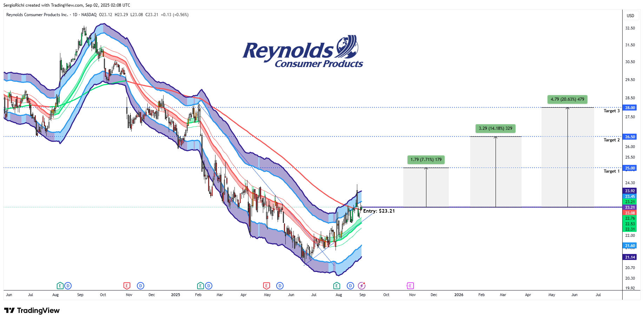
Task: Select the red 23.08 price tag
Action: tap(630, 213)
